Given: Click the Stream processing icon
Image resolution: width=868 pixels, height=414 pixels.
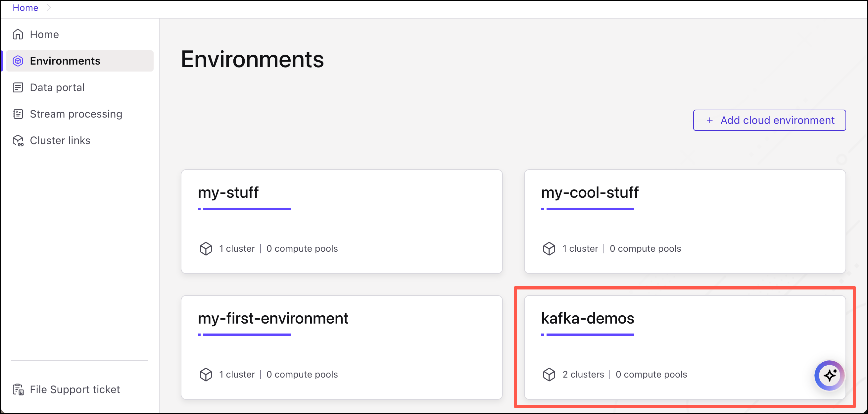Looking at the screenshot, I should [x=18, y=114].
